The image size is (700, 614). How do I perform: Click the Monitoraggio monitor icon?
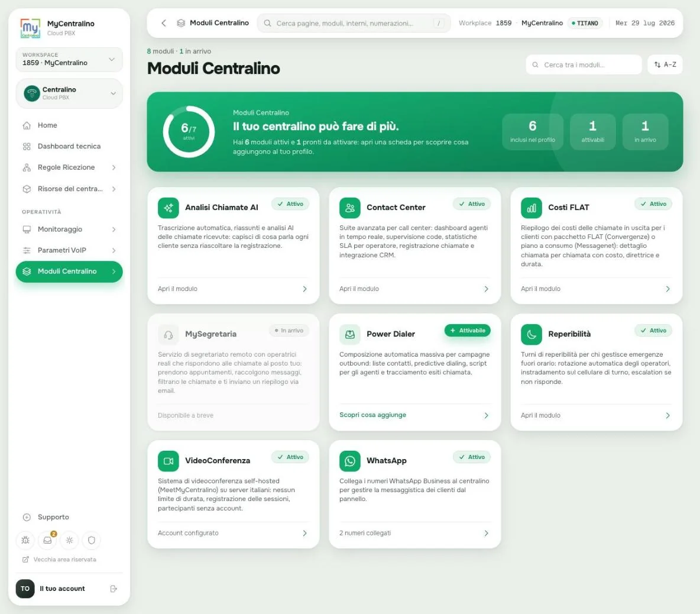pyautogui.click(x=27, y=230)
